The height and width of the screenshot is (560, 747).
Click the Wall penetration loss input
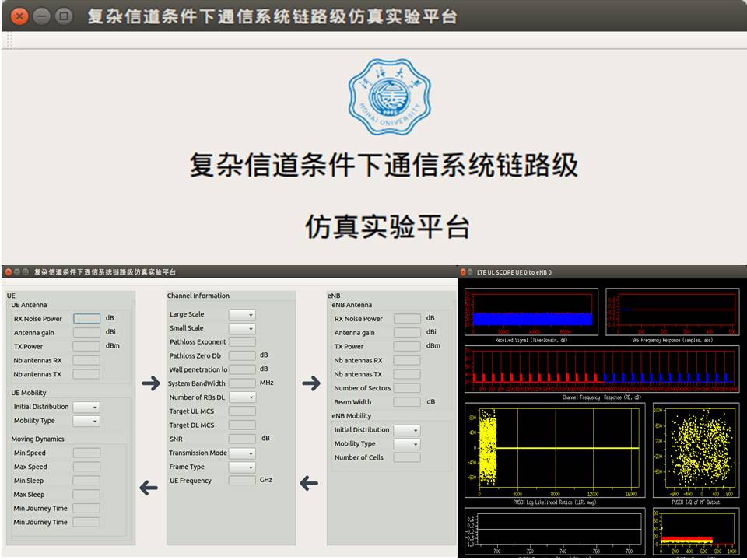click(x=242, y=369)
